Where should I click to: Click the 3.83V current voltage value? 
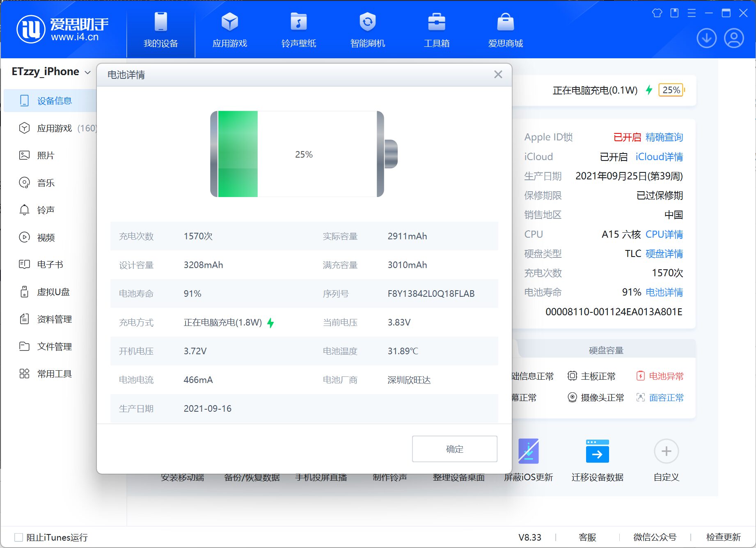tap(399, 322)
